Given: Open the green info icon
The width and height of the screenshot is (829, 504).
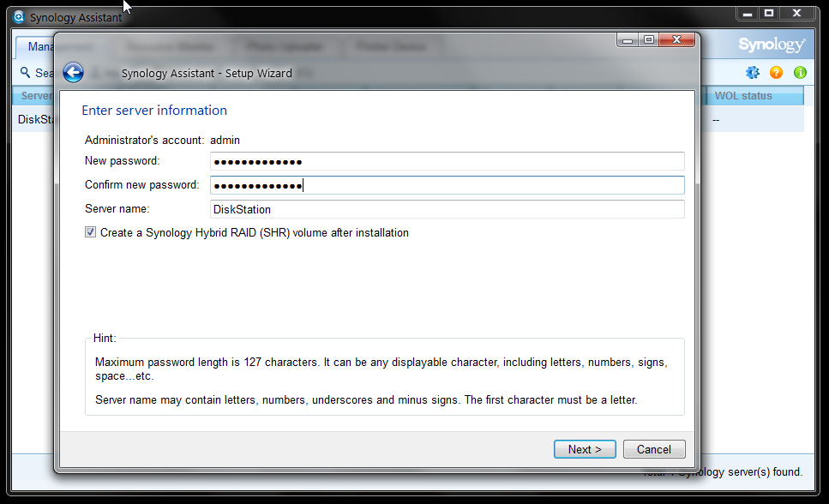Looking at the screenshot, I should tap(800, 73).
